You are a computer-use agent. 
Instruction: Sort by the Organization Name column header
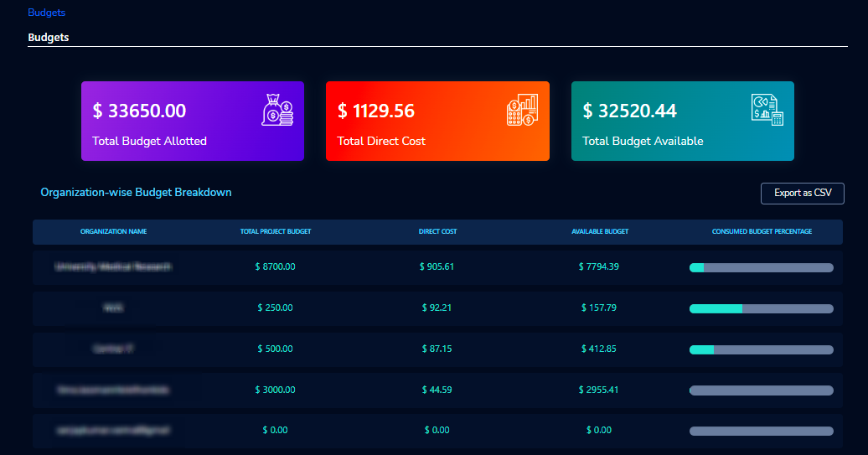(113, 231)
